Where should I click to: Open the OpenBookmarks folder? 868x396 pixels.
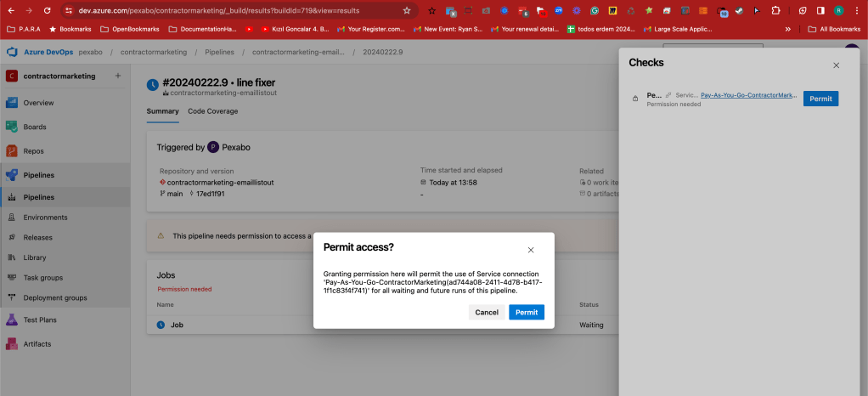pos(130,29)
